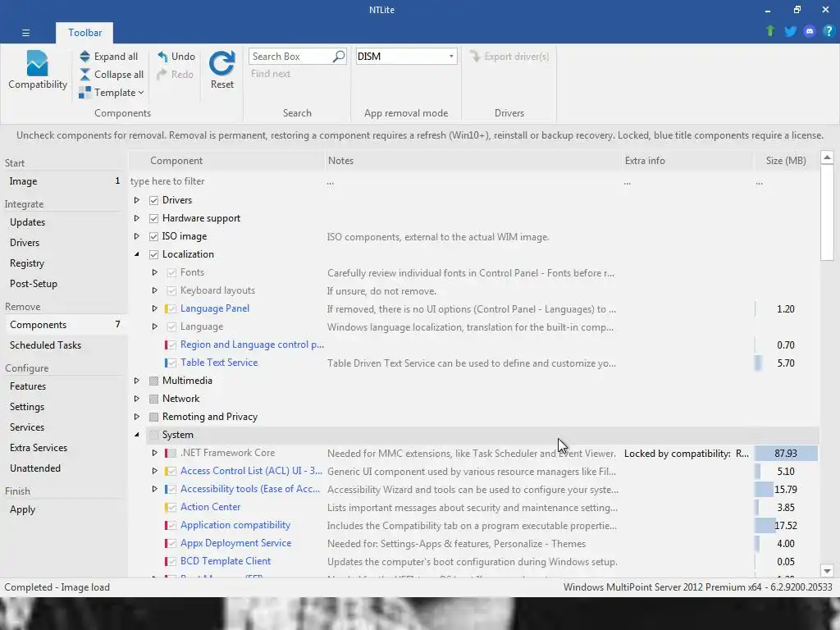The width and height of the screenshot is (840, 630).
Task: Click the Collapse all icon
Action: point(84,75)
